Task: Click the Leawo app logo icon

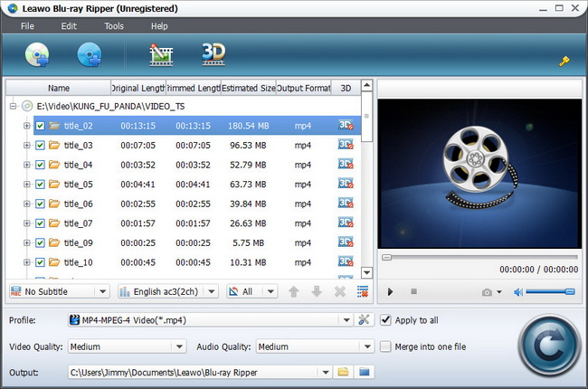Action: [13, 8]
